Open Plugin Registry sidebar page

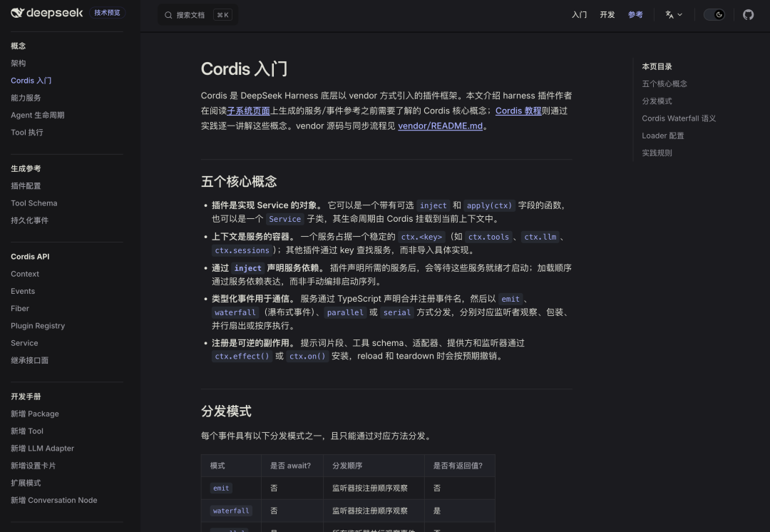pyautogui.click(x=38, y=325)
